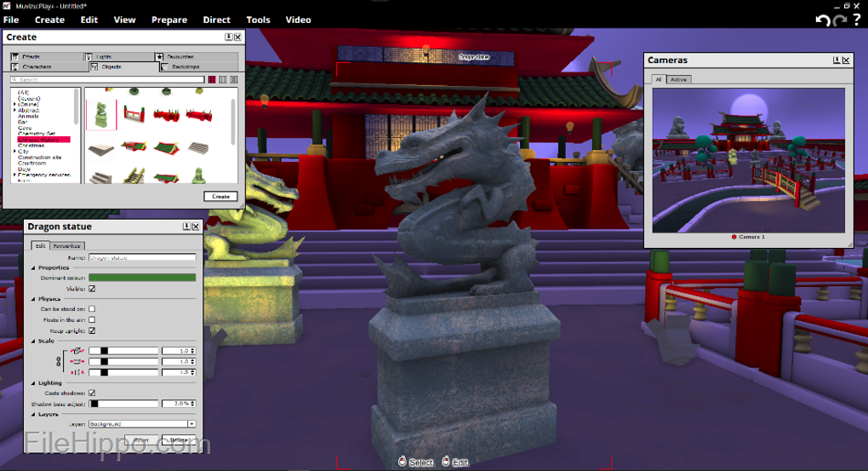The image size is (868, 471).
Task: Expand the City category in the tree
Action: tap(14, 152)
